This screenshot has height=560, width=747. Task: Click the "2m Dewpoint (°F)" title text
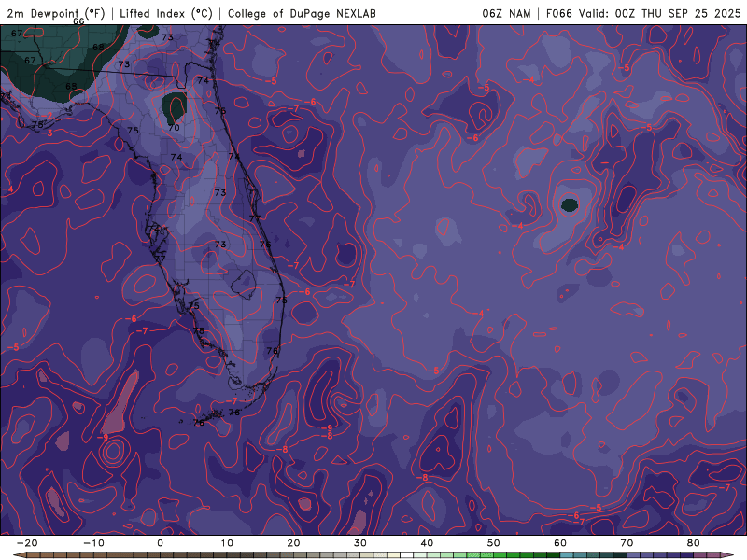point(56,14)
